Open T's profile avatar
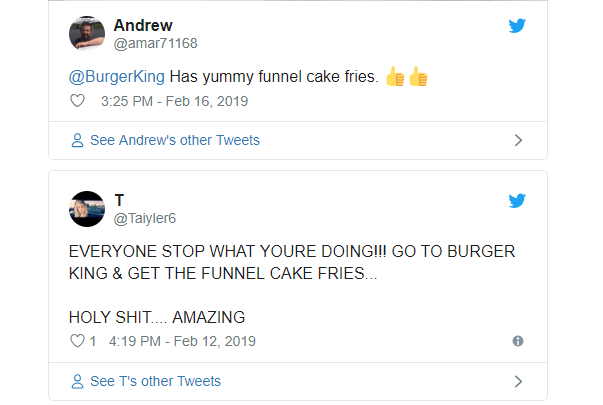 click(87, 209)
